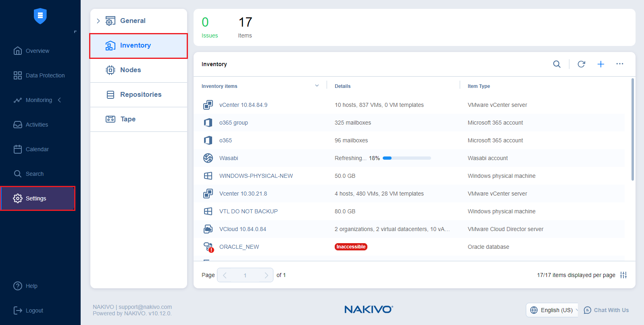Go to Data Protection in sidebar
Screen dimensions: 644x325
tap(45, 75)
